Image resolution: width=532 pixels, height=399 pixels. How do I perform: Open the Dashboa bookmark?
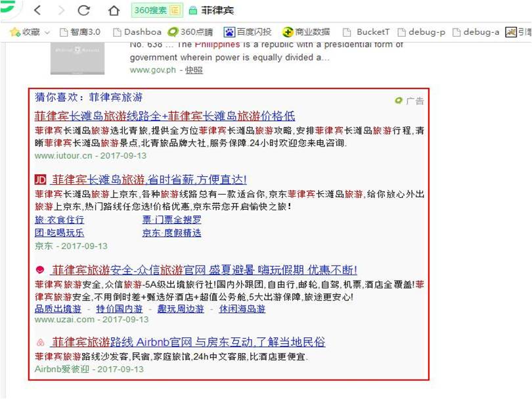coord(137,32)
